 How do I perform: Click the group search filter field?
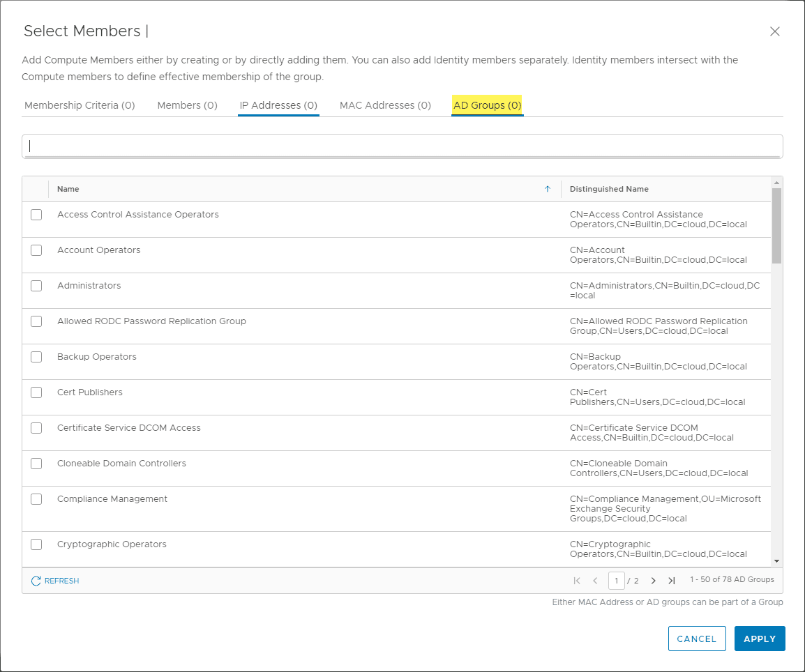(402, 146)
